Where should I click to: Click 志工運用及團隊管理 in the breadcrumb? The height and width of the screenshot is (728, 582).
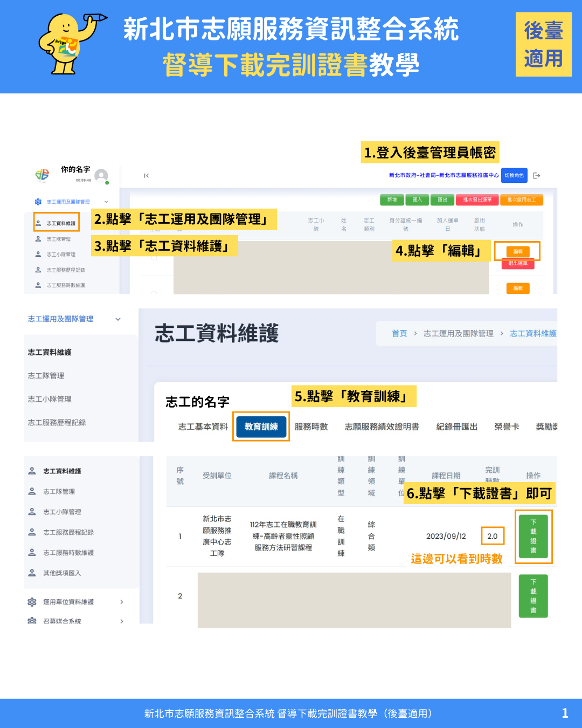point(459,334)
